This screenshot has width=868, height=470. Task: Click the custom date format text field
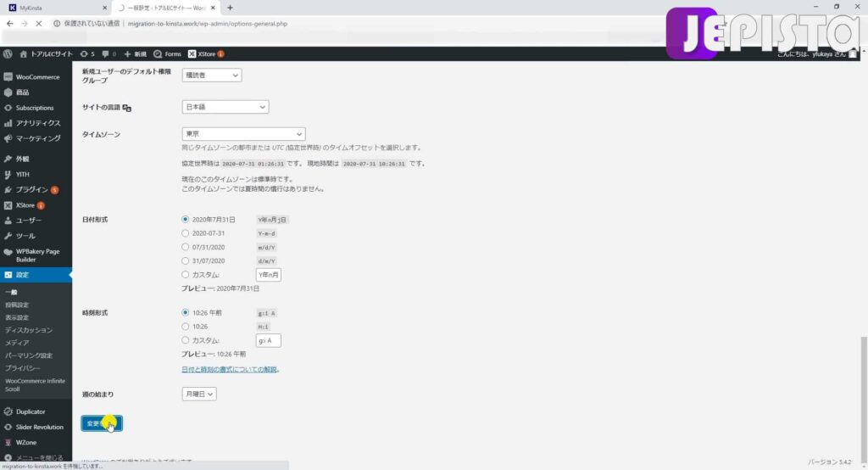[x=269, y=275]
